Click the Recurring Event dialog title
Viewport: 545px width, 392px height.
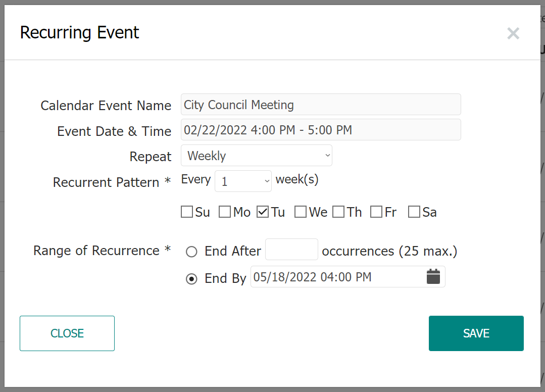79,32
